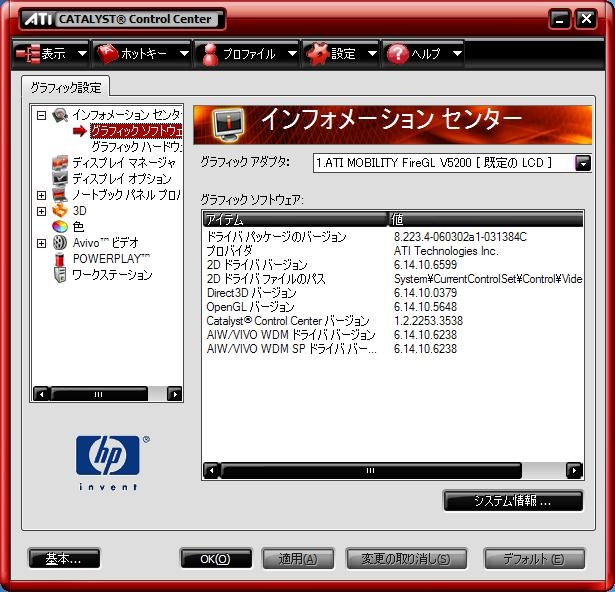Click tree panel horizontal scrollbar thumb

pyautogui.click(x=99, y=394)
